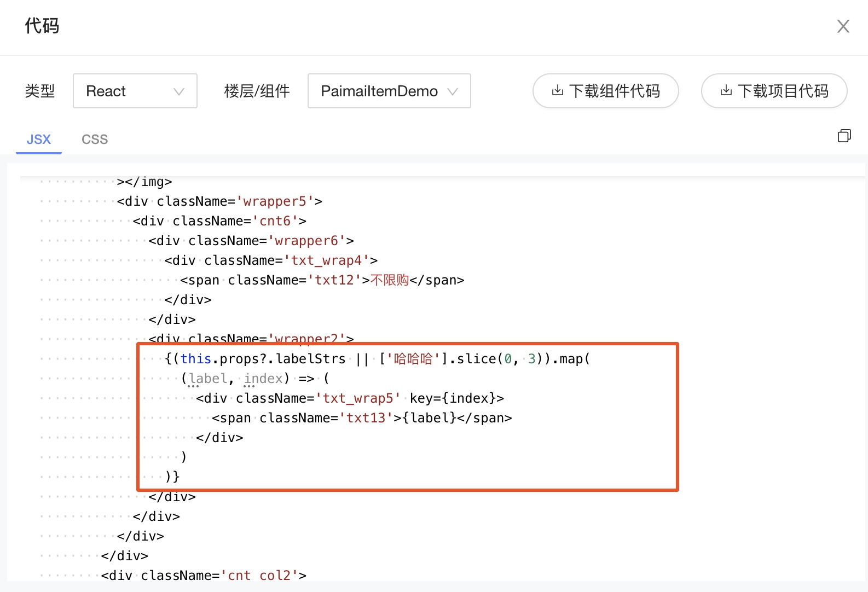Close the 代码 dialog with X
This screenshot has width=868, height=592.
click(843, 26)
